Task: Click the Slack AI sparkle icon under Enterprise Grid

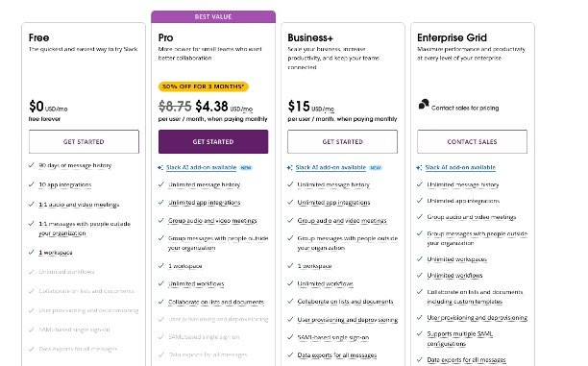Action: [x=419, y=167]
